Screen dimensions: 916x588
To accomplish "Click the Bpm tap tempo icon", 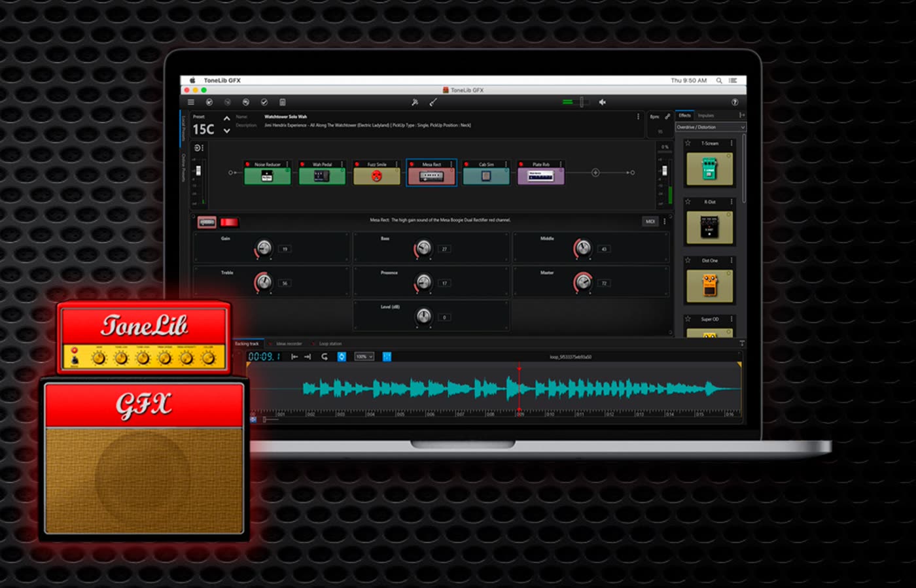I will [667, 116].
